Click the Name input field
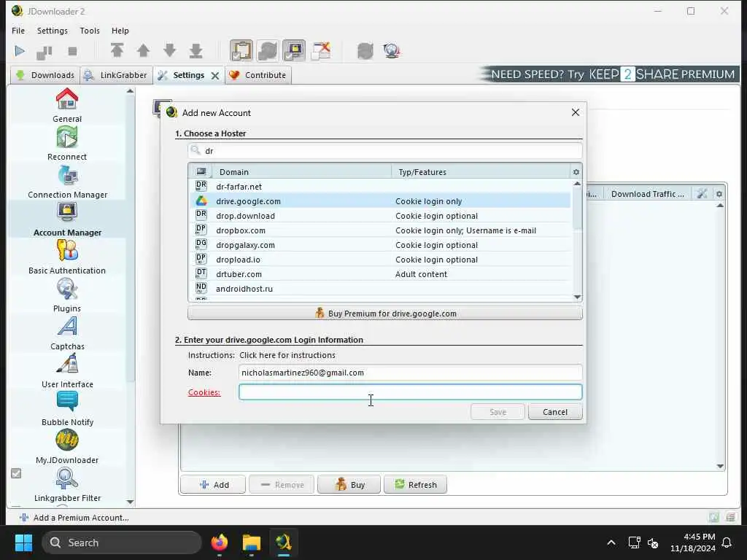The width and height of the screenshot is (747, 560). click(x=410, y=373)
